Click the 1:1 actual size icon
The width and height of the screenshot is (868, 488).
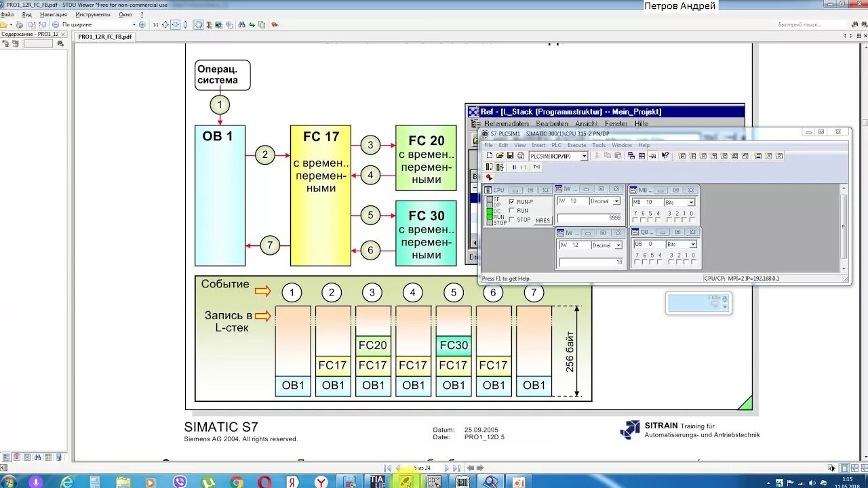tap(155, 24)
